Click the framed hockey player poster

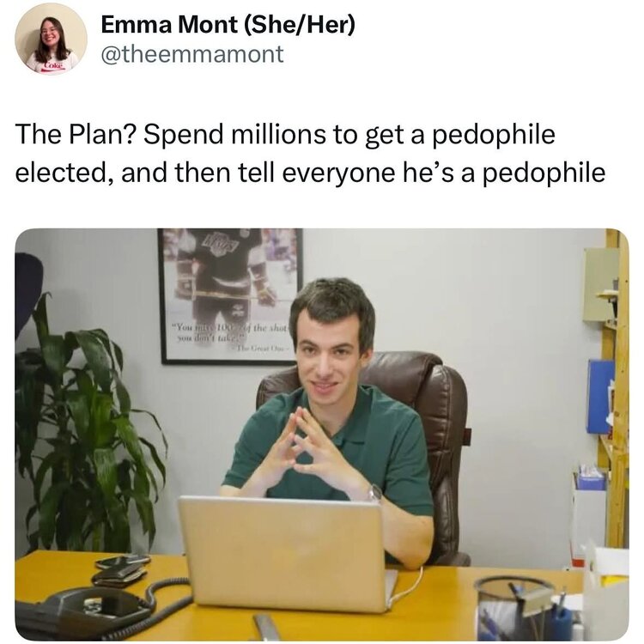(229, 296)
